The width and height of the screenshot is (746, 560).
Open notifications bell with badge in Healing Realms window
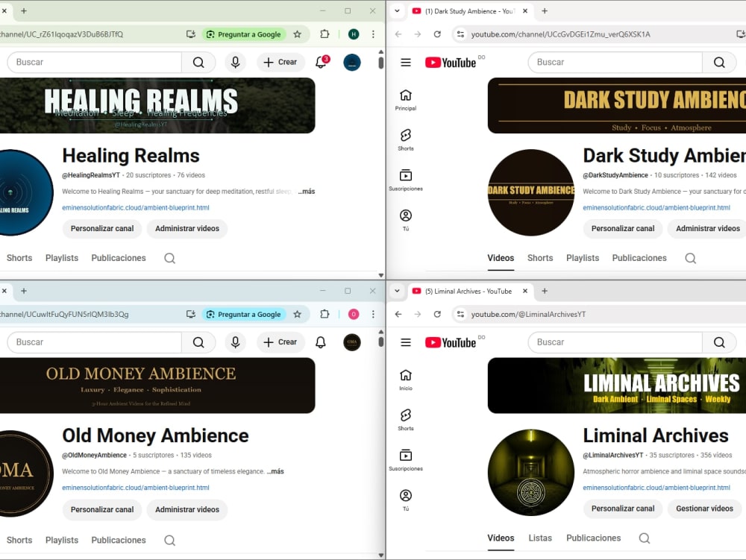[x=321, y=63]
